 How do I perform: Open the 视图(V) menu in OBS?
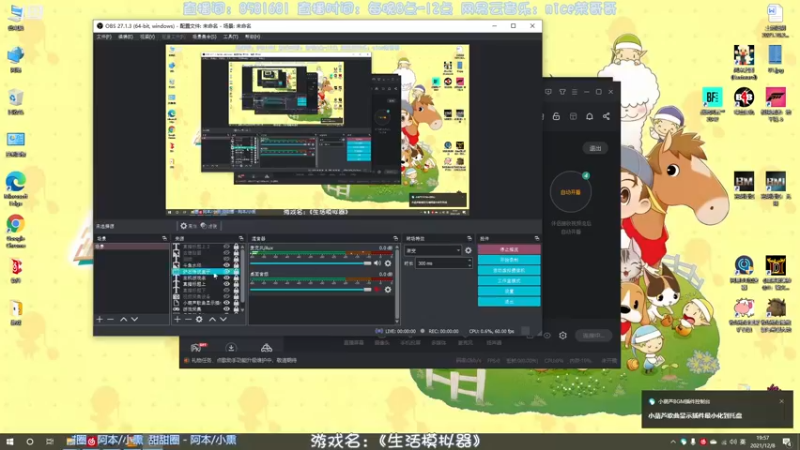pos(147,37)
